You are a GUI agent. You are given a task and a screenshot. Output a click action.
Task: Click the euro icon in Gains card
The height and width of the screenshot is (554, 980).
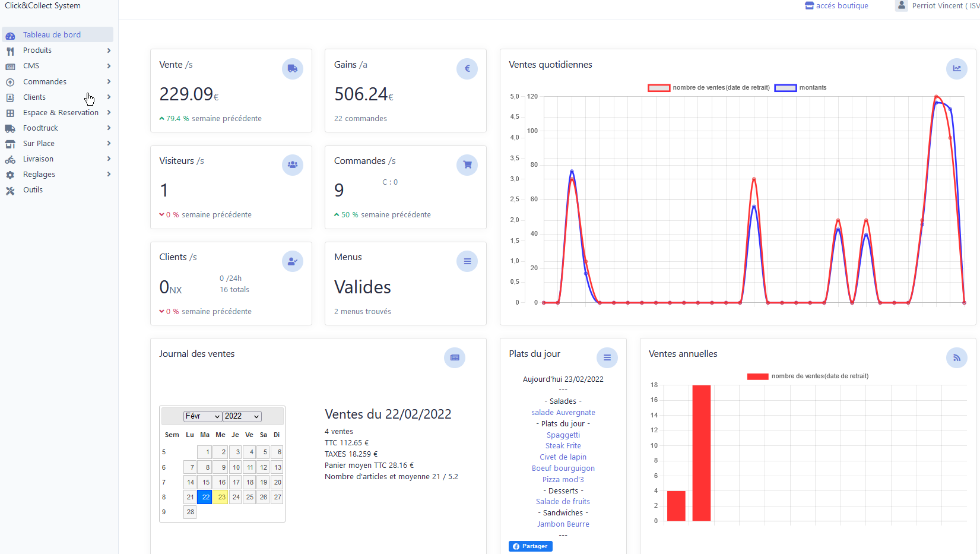[467, 68]
